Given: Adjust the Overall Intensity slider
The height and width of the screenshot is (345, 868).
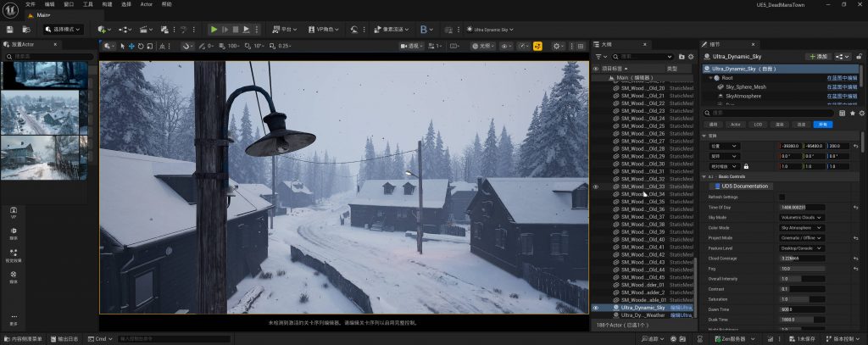Looking at the screenshot, I should pos(801,278).
